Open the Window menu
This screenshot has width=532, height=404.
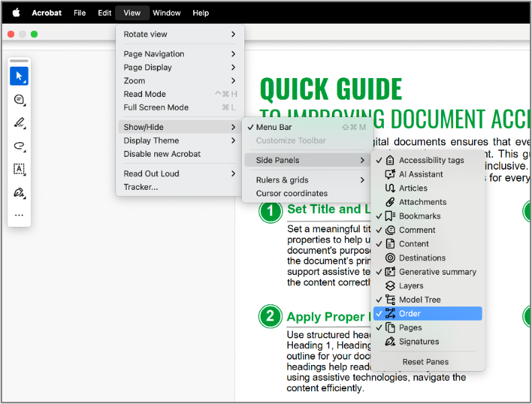[x=166, y=13]
